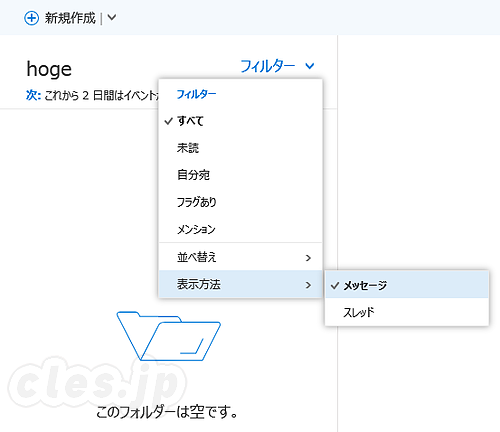Select すべて filter option
The width and height of the screenshot is (500, 432).
[x=240, y=121]
